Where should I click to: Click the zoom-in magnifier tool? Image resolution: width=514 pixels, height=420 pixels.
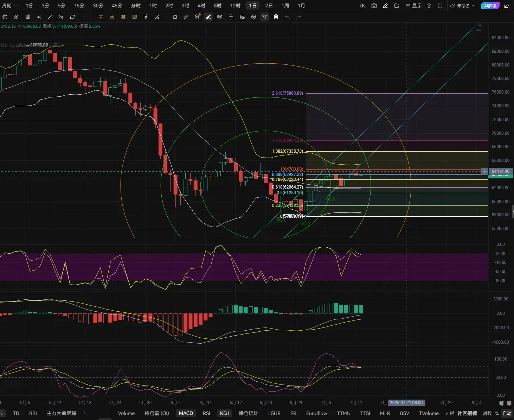pos(197,17)
